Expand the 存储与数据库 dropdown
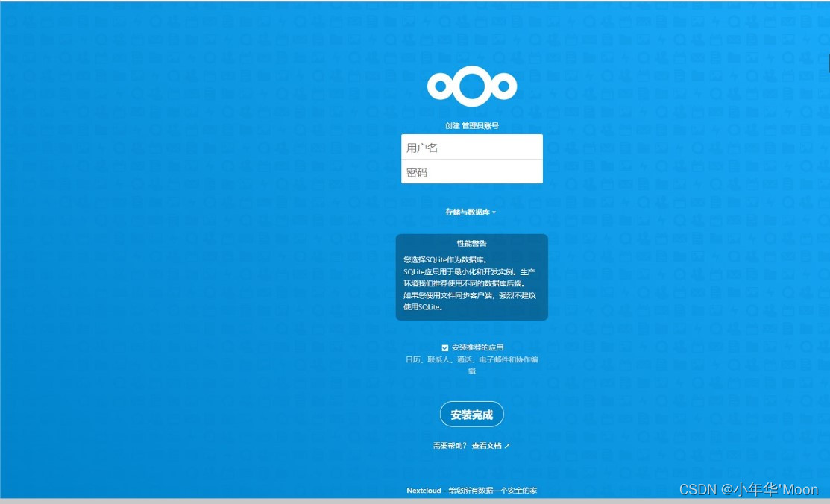 pyautogui.click(x=471, y=212)
